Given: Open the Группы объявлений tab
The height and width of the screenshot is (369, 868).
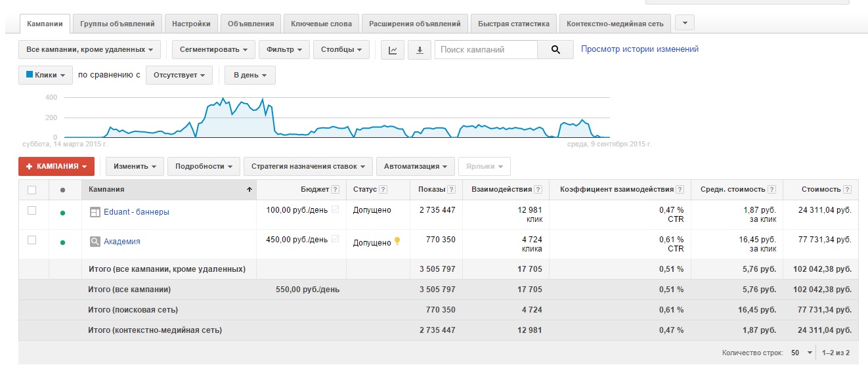Looking at the screenshot, I should [117, 24].
